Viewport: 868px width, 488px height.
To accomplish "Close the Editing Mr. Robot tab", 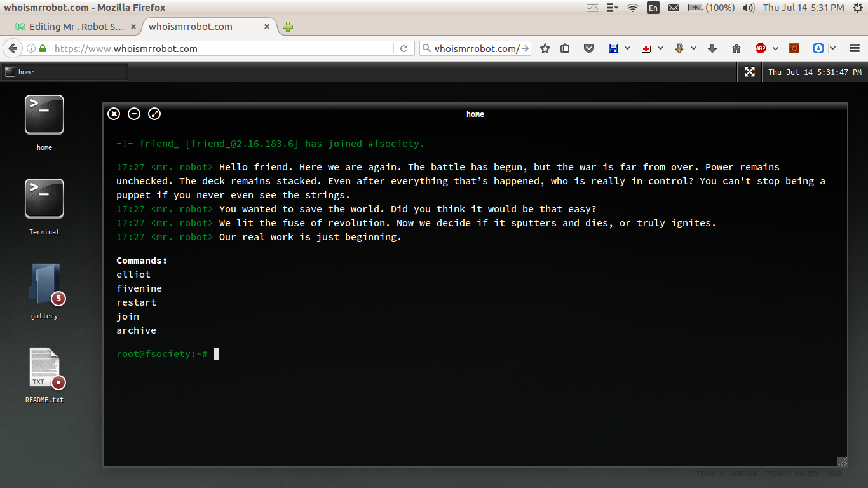I will (133, 27).
